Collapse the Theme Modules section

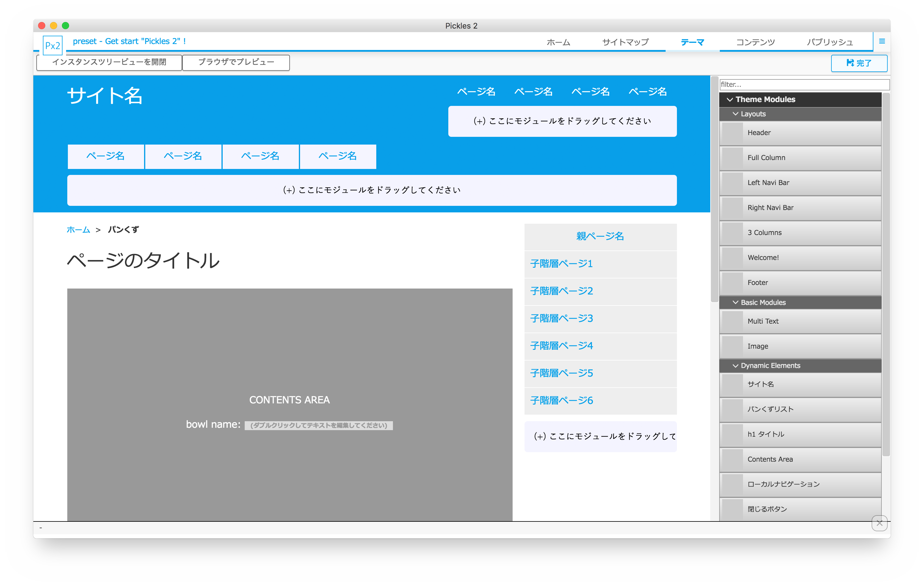pyautogui.click(x=731, y=99)
